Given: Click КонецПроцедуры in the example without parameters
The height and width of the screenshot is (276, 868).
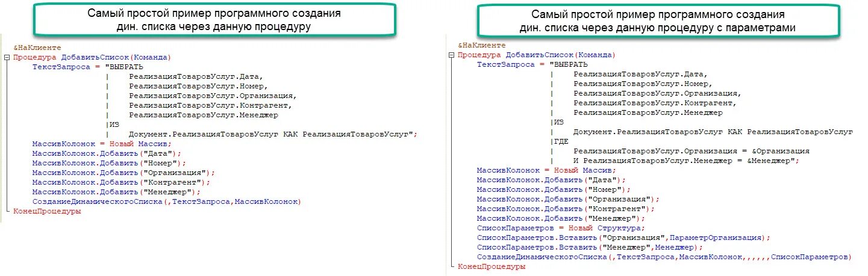Looking at the screenshot, I should coord(47,211).
